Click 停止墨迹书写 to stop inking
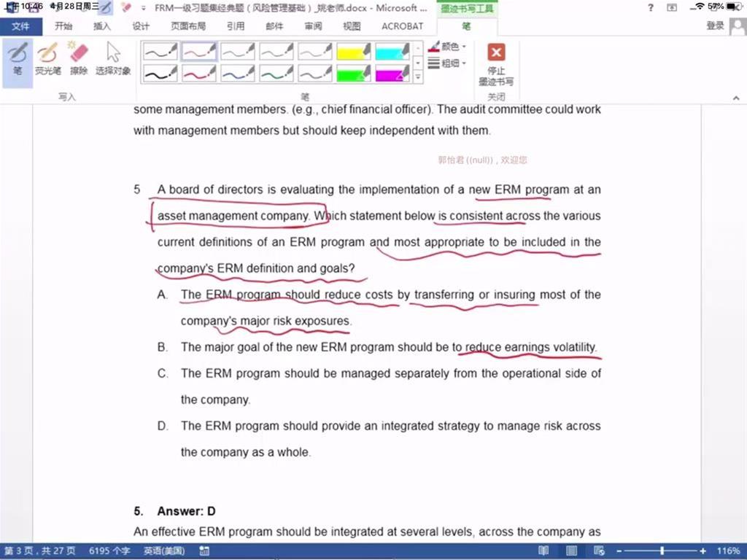 tap(496, 64)
